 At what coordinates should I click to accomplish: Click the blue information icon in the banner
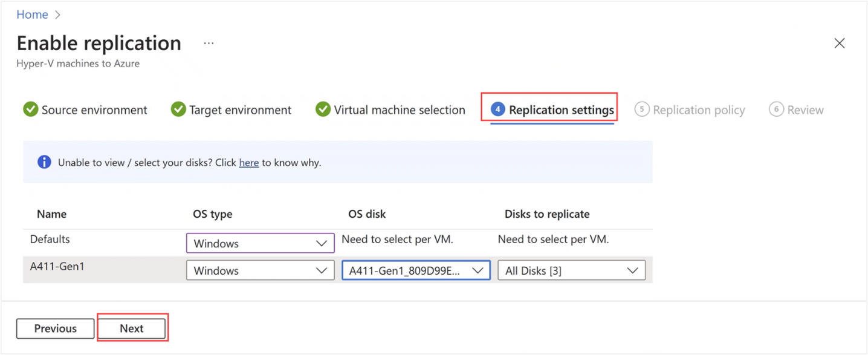click(x=44, y=162)
